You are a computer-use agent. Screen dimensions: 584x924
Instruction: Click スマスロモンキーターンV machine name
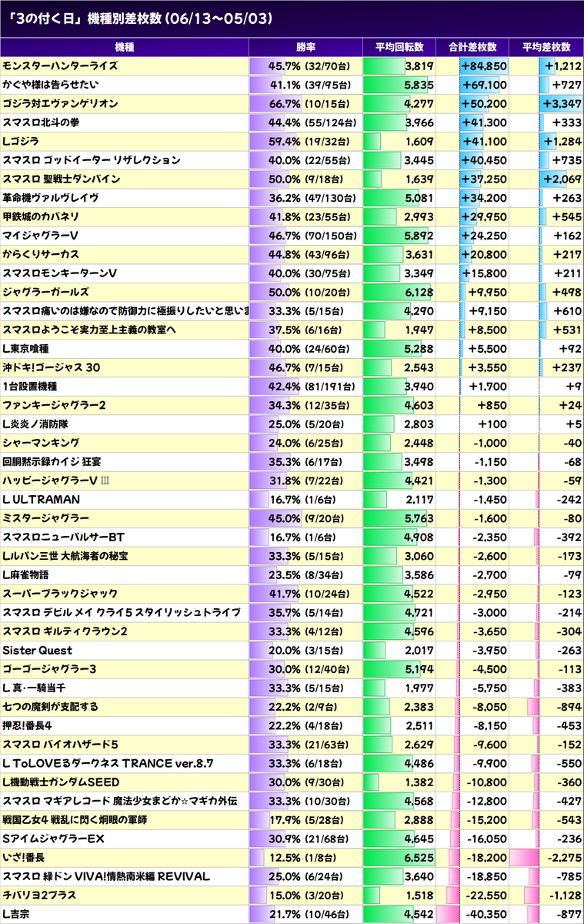tap(60, 273)
